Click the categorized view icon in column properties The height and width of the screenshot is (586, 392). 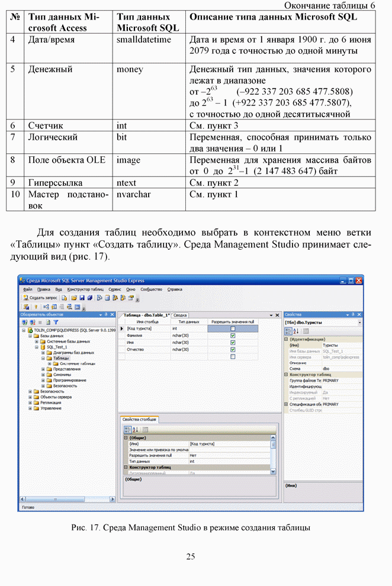[126, 429]
